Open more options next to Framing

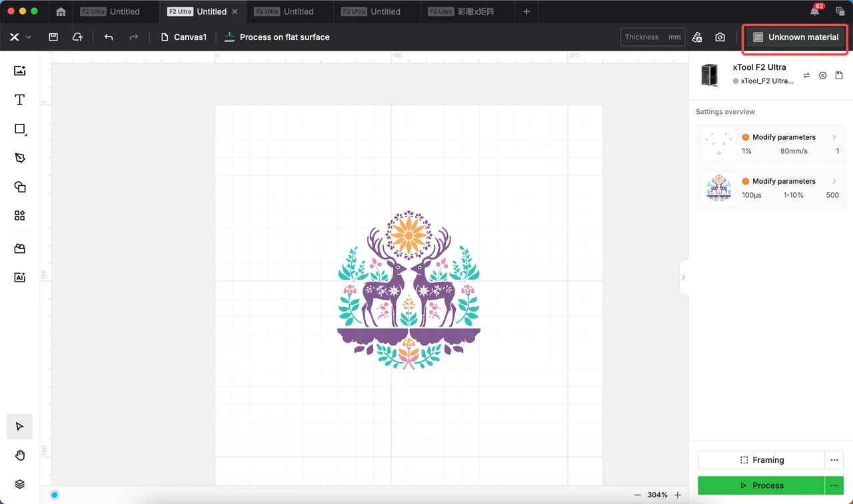[834, 460]
